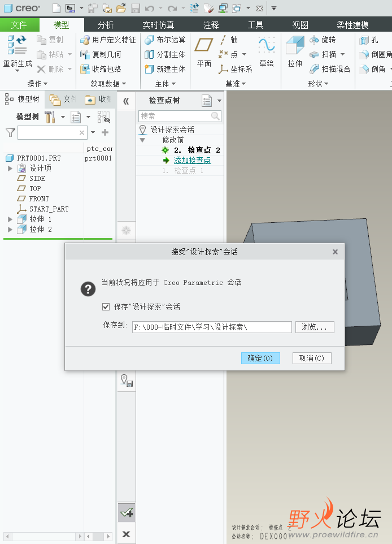The width and height of the screenshot is (392, 544).
Task: Open the quick access toolbar customize arrow
Action: point(274,8)
